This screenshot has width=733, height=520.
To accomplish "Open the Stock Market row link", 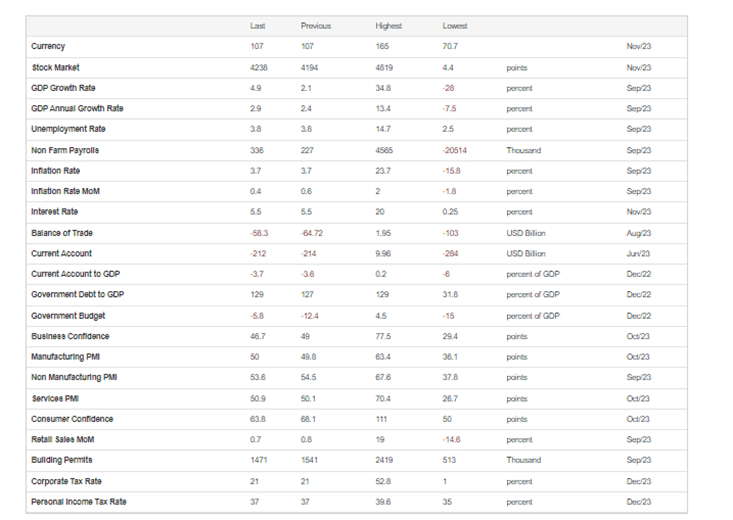I will coord(56,68).
